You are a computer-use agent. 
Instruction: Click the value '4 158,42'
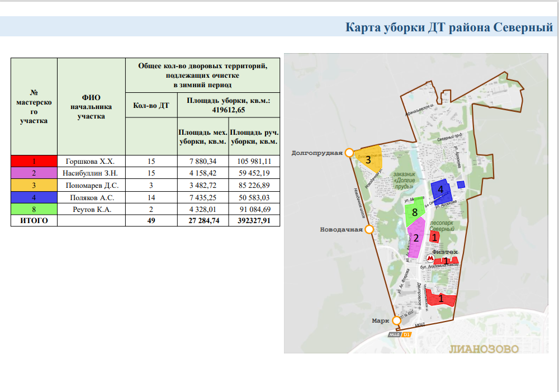click(203, 173)
